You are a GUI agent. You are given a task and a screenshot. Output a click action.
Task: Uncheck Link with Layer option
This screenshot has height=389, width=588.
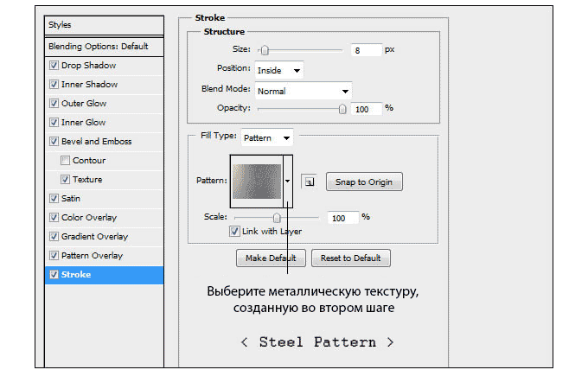234,232
